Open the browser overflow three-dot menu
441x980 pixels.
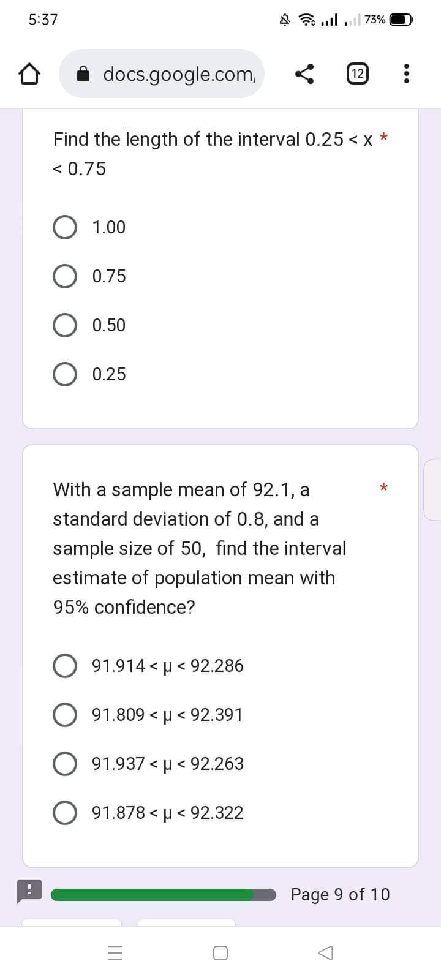(x=407, y=73)
